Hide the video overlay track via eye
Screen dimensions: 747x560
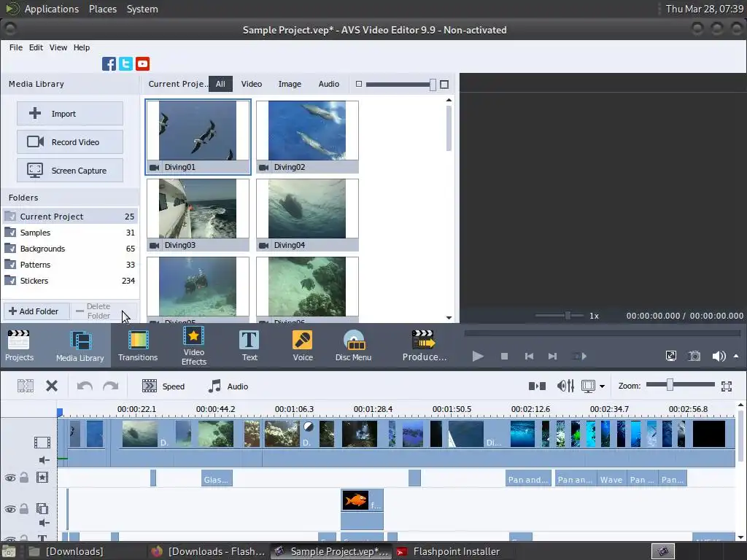[10, 509]
